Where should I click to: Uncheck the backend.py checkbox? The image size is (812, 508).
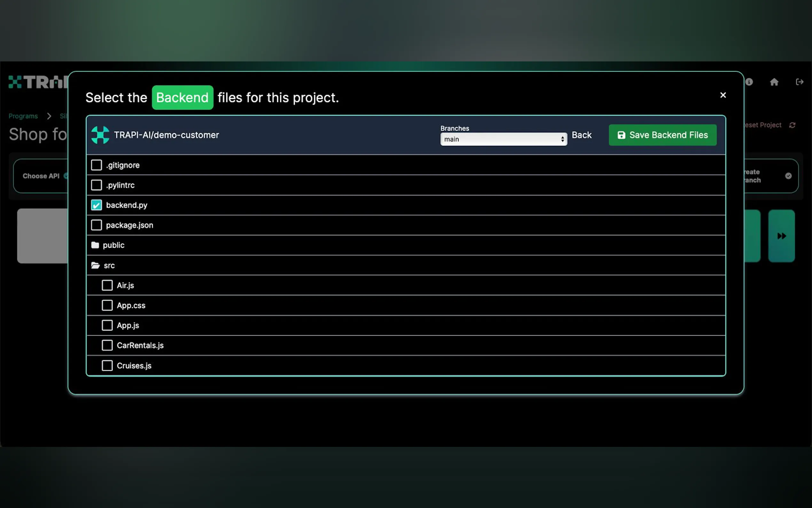96,205
